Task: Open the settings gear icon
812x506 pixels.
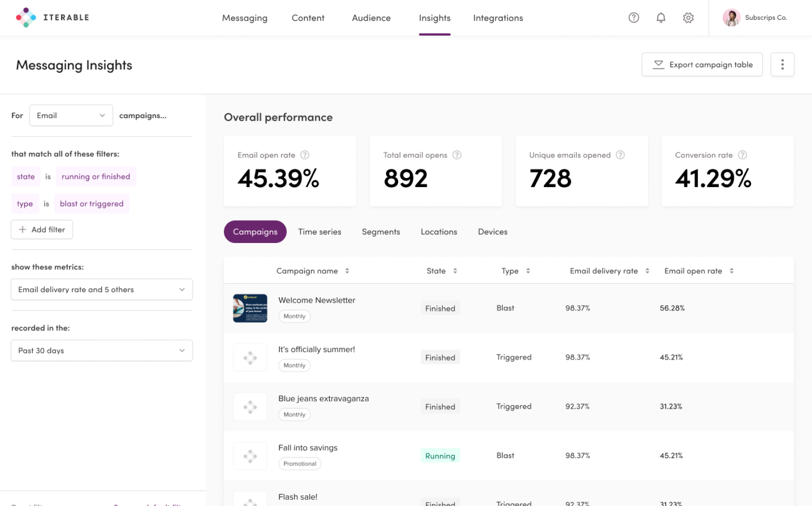Action: (x=688, y=18)
